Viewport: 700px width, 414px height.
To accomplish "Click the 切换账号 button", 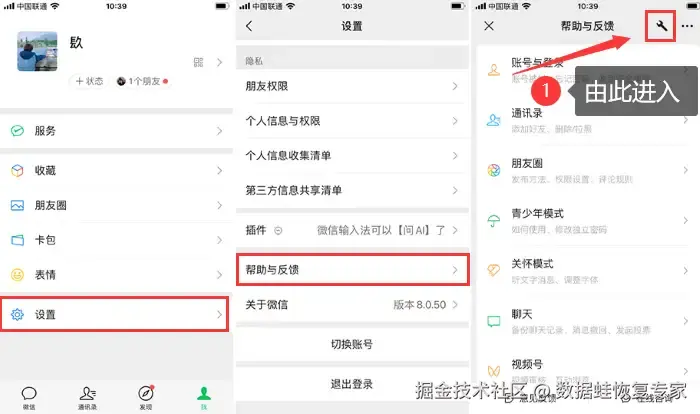I will [352, 344].
